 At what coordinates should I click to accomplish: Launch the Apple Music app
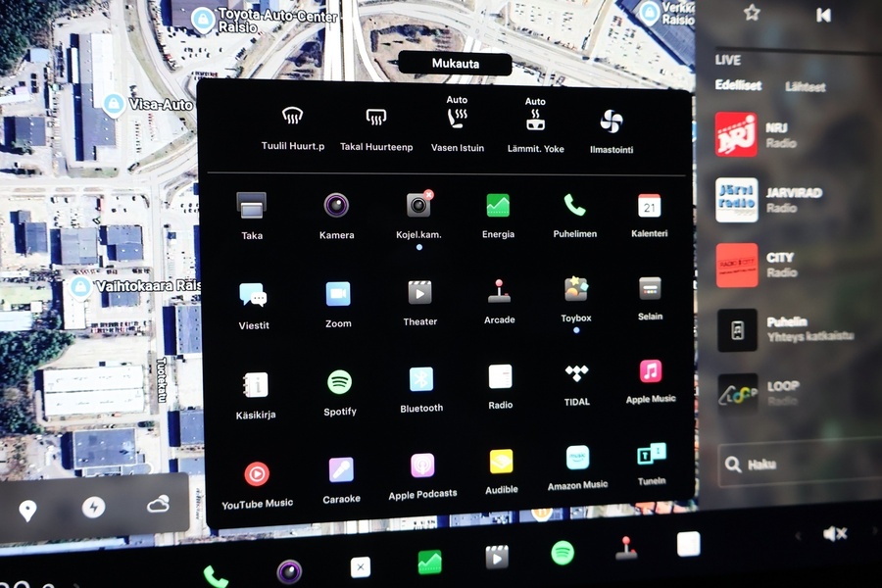click(651, 370)
